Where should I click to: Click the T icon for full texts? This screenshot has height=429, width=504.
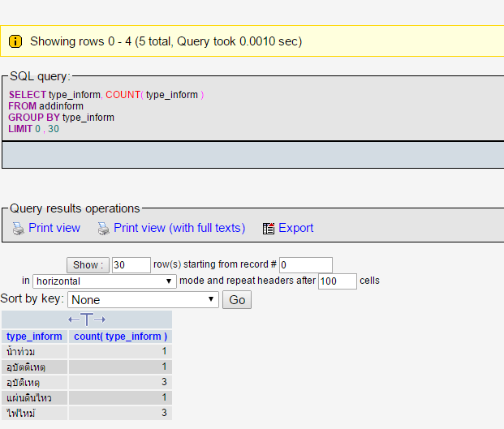87,320
